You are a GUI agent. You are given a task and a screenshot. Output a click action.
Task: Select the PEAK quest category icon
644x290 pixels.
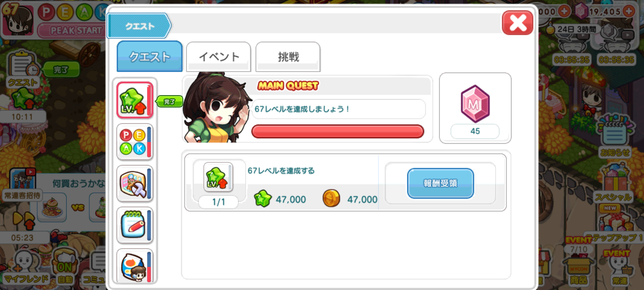(x=135, y=142)
